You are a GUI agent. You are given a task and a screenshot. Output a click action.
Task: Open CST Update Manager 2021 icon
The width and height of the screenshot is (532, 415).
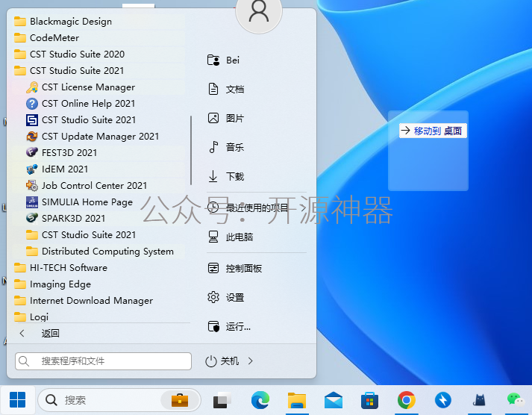[32, 137]
